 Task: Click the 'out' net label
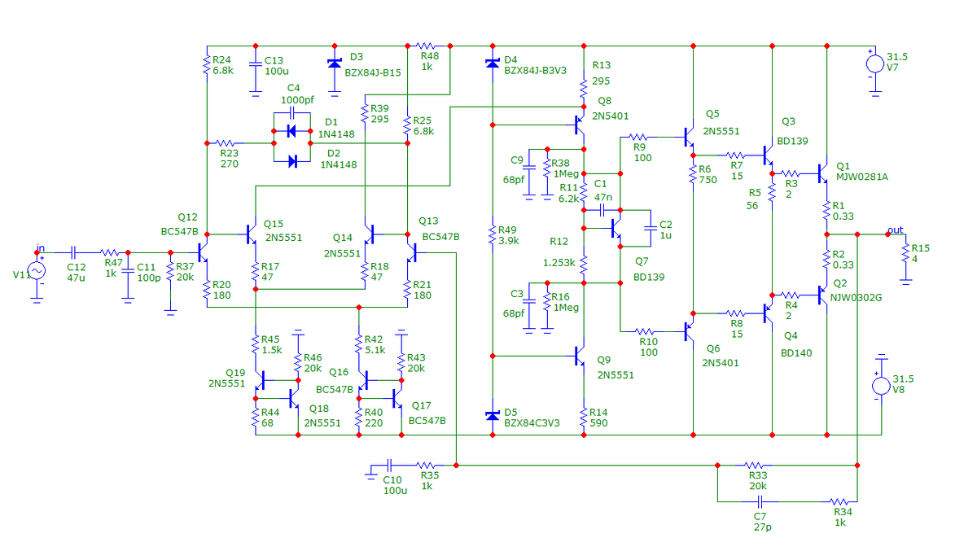coord(896,230)
